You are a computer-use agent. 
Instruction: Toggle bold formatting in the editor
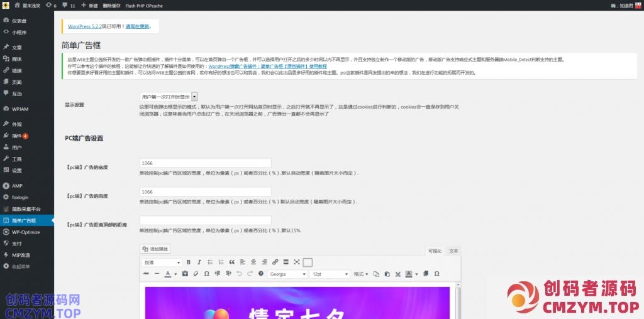pos(189,262)
